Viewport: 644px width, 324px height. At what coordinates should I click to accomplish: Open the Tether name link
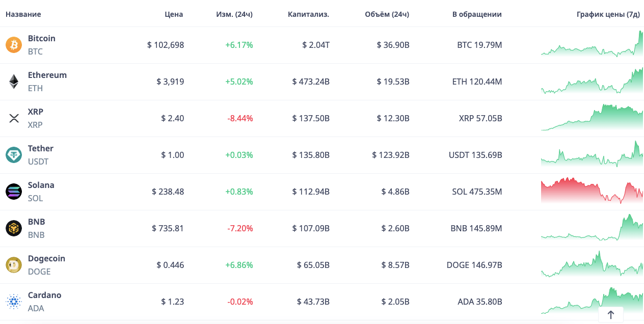click(x=41, y=148)
